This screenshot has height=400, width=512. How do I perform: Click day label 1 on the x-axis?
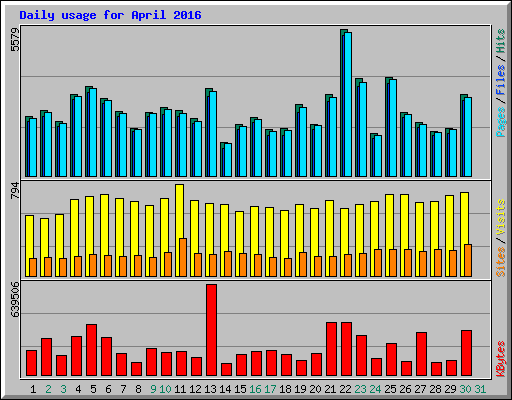coord(33,389)
